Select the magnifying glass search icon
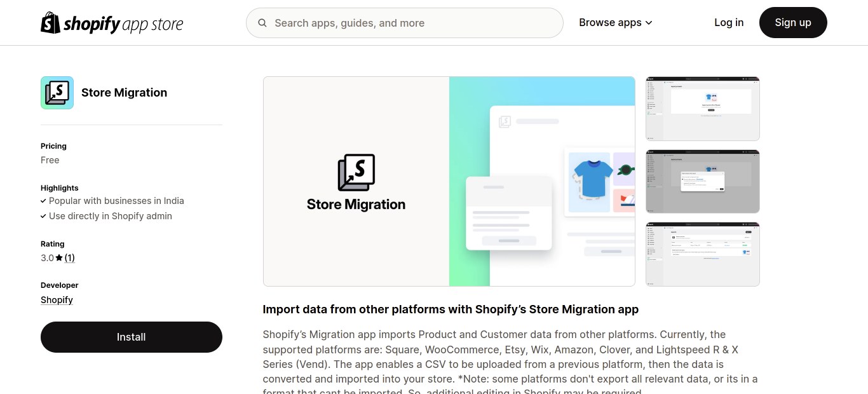The height and width of the screenshot is (394, 868). (x=262, y=23)
